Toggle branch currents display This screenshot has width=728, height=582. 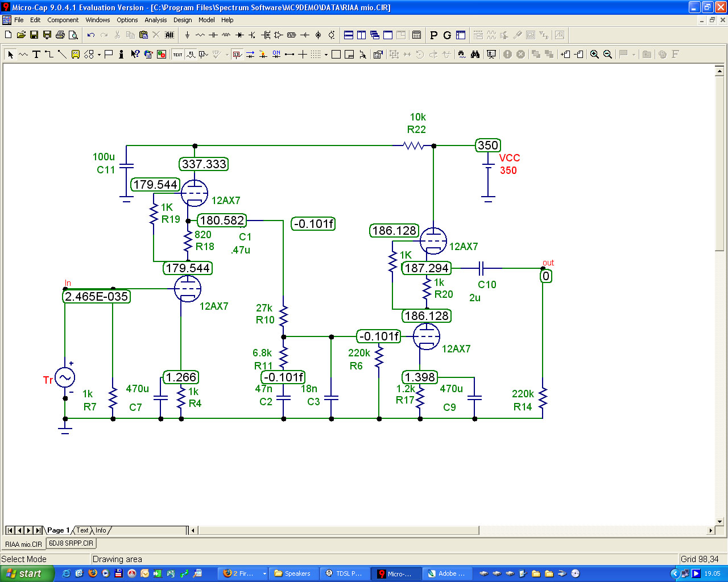point(250,55)
